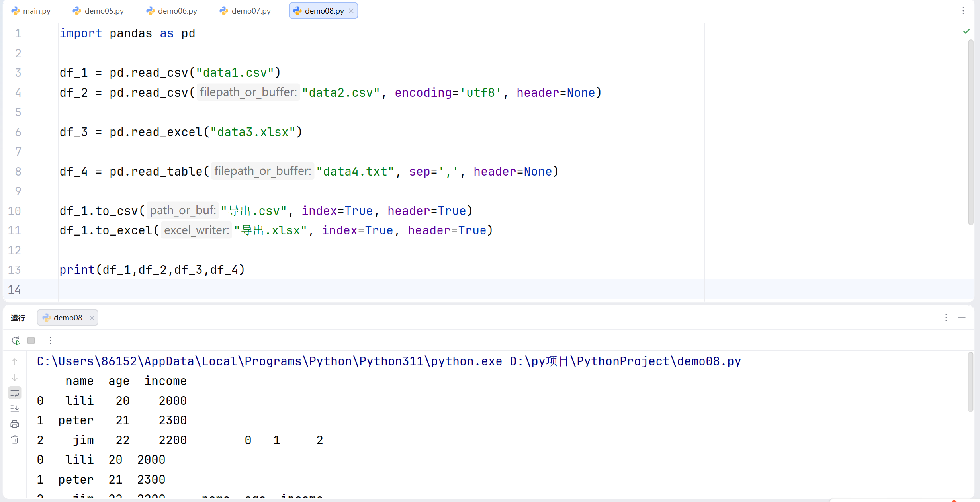
Task: Click the 运行 panel label
Action: coord(18,318)
